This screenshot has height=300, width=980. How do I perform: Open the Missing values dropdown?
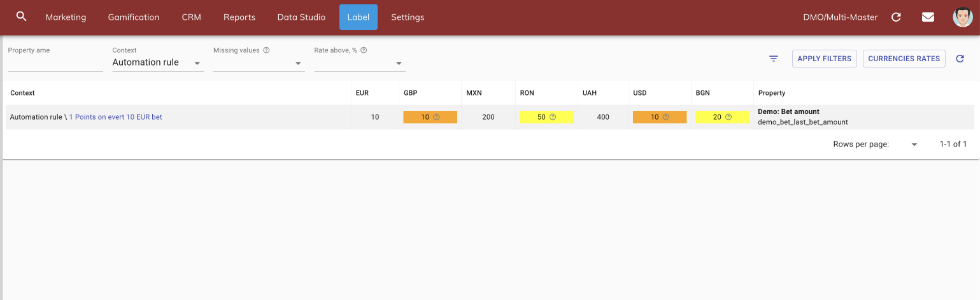pyautogui.click(x=297, y=63)
